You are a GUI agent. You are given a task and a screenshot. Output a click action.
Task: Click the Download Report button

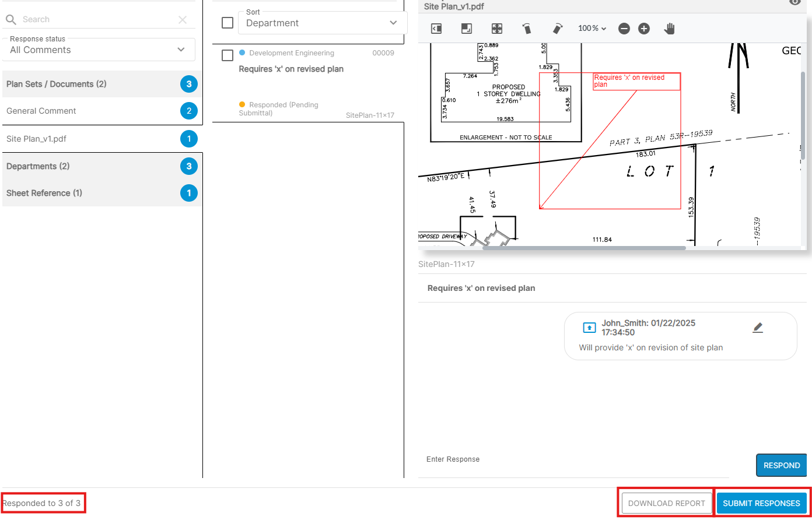tap(666, 503)
